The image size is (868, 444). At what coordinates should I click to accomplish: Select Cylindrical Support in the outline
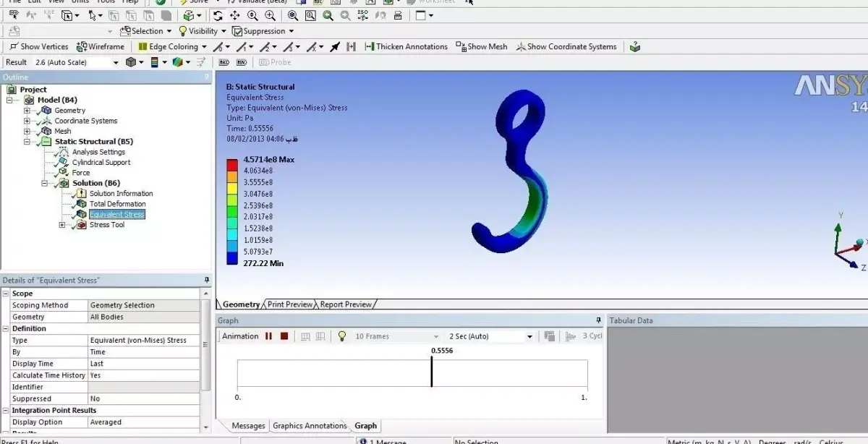point(101,163)
